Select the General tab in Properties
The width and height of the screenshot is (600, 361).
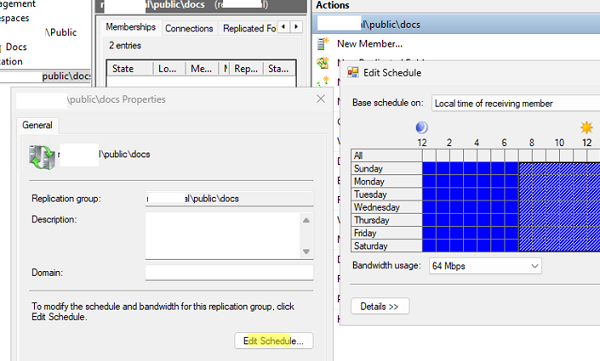tap(37, 125)
